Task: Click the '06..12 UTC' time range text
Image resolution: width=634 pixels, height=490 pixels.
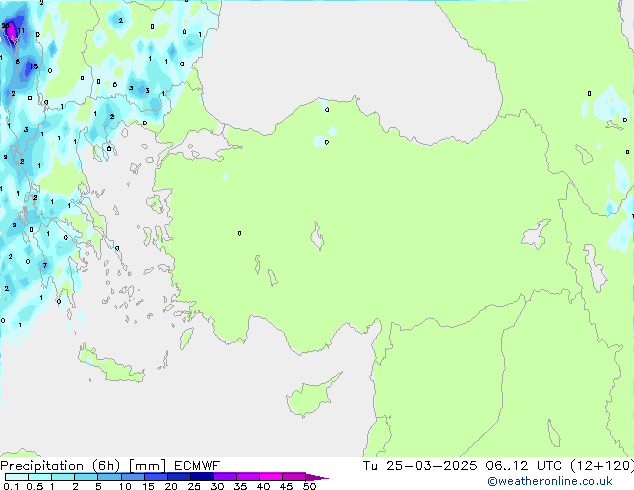Action: pos(523,466)
